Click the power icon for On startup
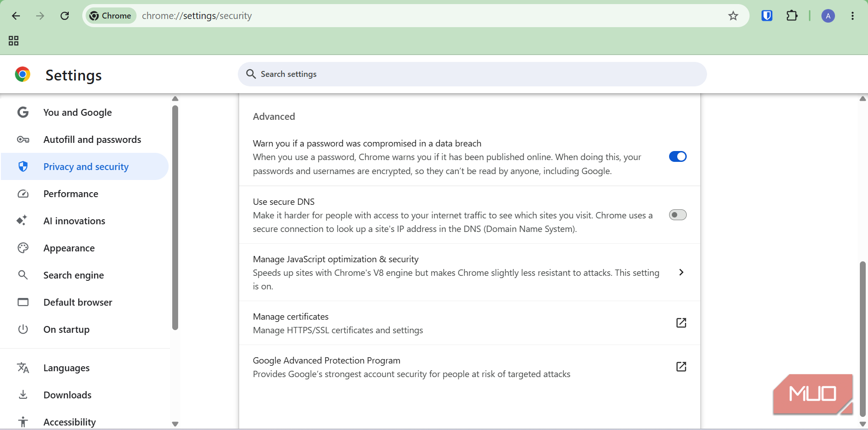868x430 pixels. [x=23, y=329]
